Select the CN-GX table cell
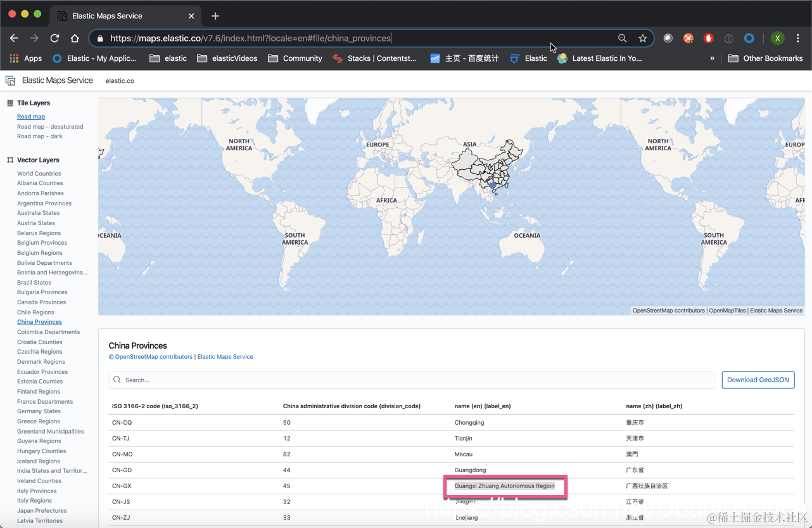Image resolution: width=812 pixels, height=528 pixels. click(122, 486)
